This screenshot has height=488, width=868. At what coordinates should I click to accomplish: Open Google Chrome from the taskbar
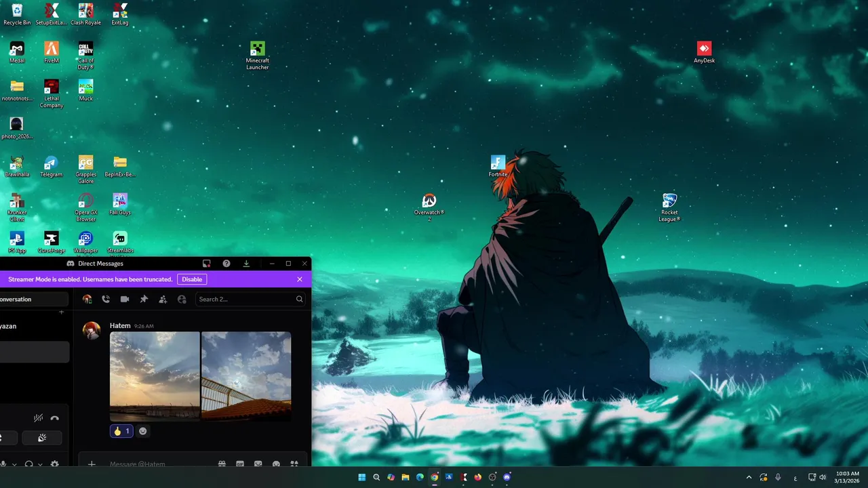click(435, 477)
